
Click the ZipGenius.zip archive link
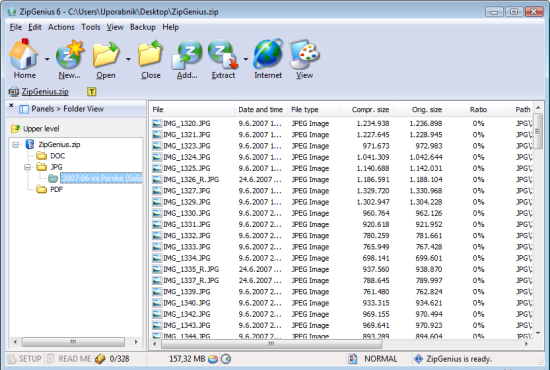click(x=45, y=92)
